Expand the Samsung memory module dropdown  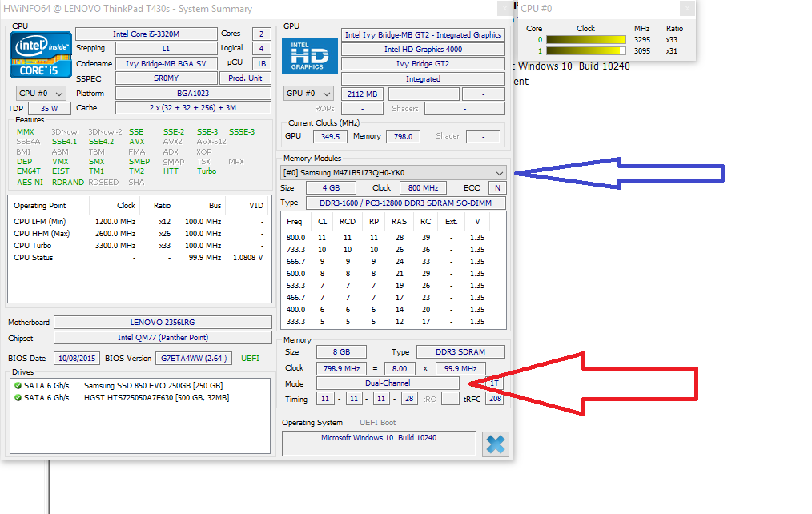pyautogui.click(x=500, y=173)
